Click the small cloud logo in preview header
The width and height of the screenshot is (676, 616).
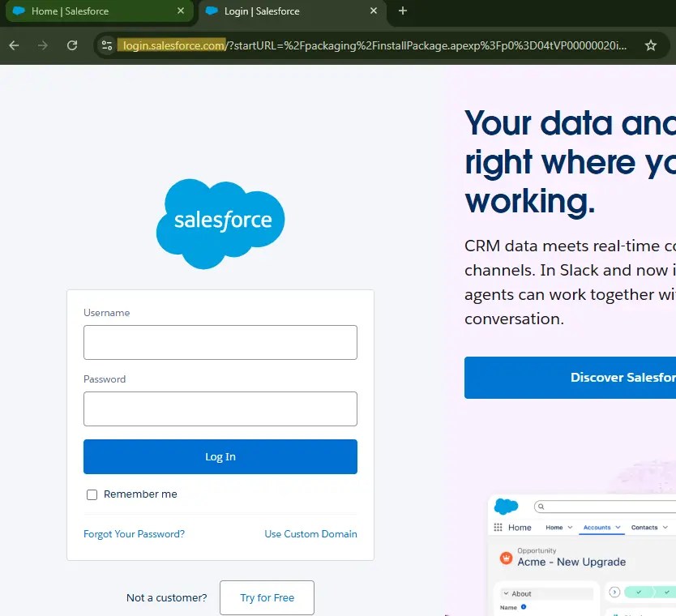[506, 507]
